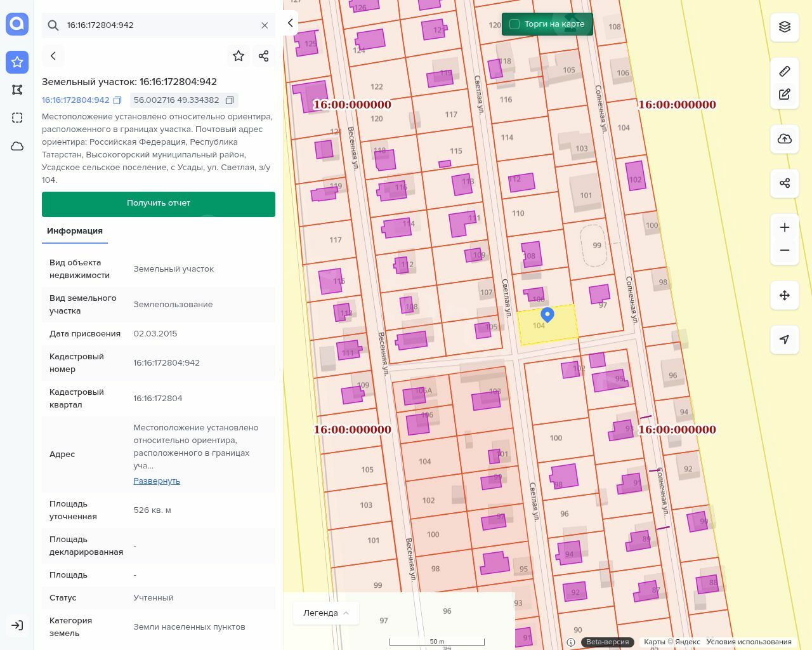Add parcel to favorites with star icon

coord(239,56)
